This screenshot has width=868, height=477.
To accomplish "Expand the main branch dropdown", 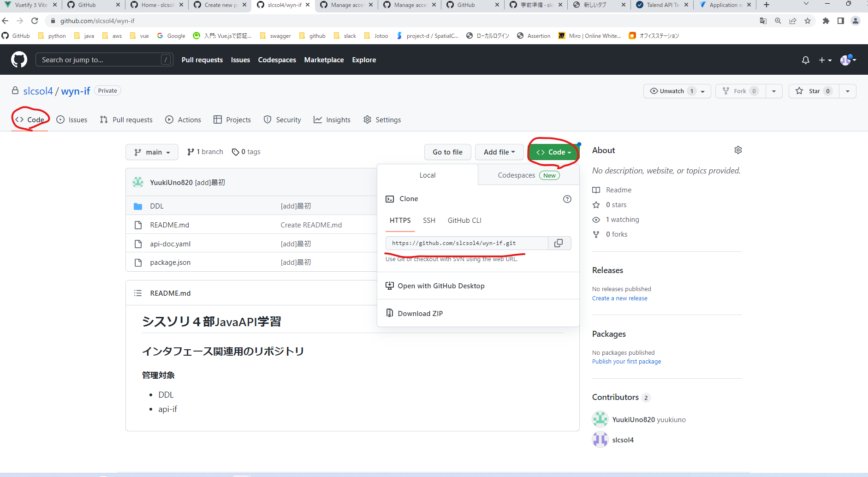I will click(x=152, y=152).
